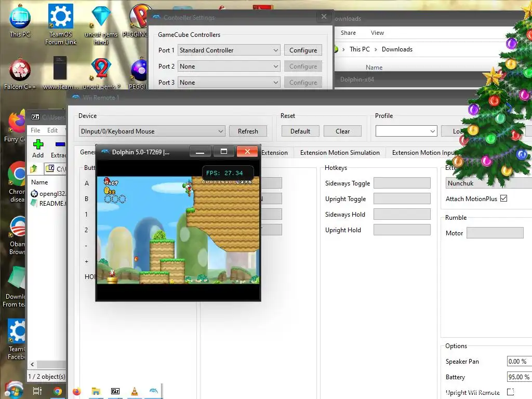Viewport: 532px width, 399px height.
Task: Click Downloads in Explorer breadcrumb
Action: coord(397,49)
